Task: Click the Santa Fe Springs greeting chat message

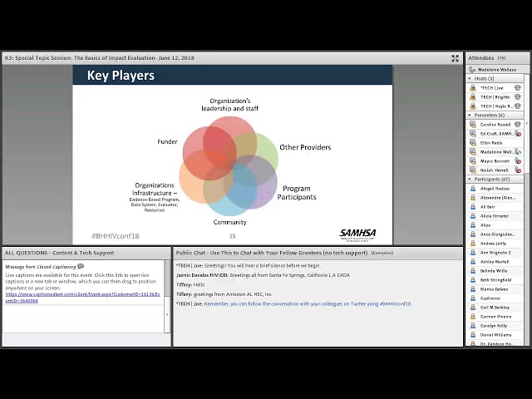Action: click(x=263, y=275)
